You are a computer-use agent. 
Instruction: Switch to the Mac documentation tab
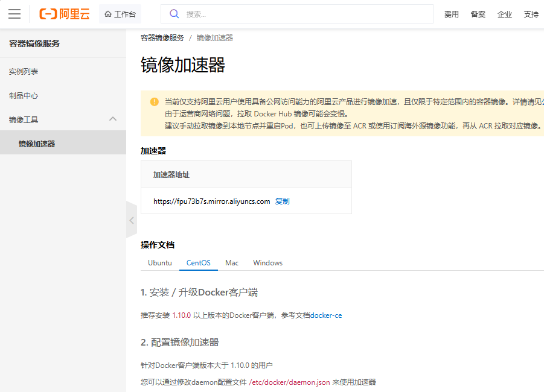coord(232,263)
